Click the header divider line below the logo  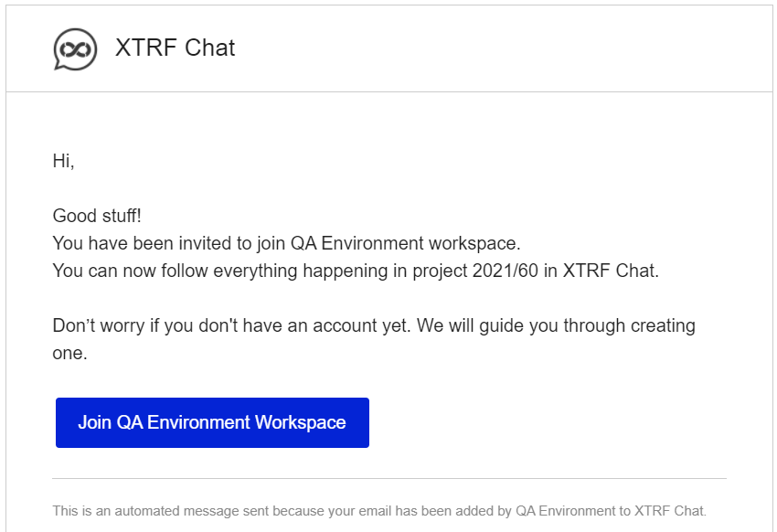389,91
